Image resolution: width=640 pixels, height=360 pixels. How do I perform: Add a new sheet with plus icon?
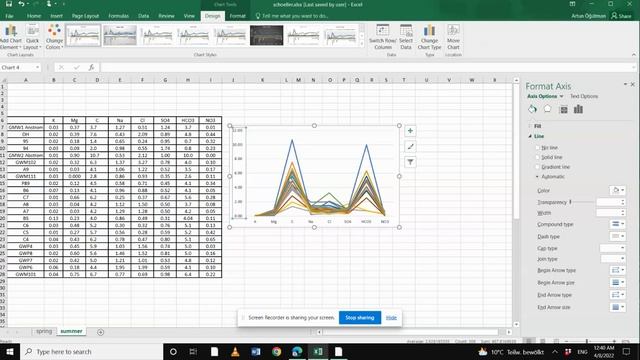(100, 332)
